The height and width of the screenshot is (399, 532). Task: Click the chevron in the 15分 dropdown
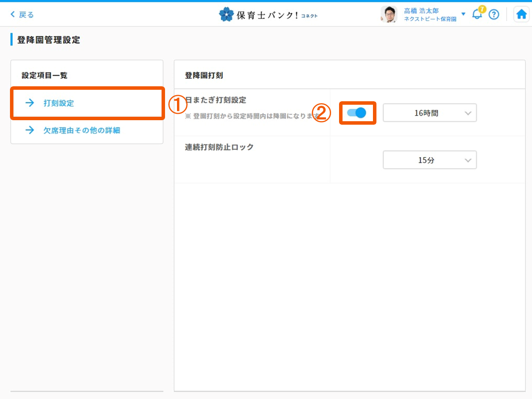click(x=468, y=160)
